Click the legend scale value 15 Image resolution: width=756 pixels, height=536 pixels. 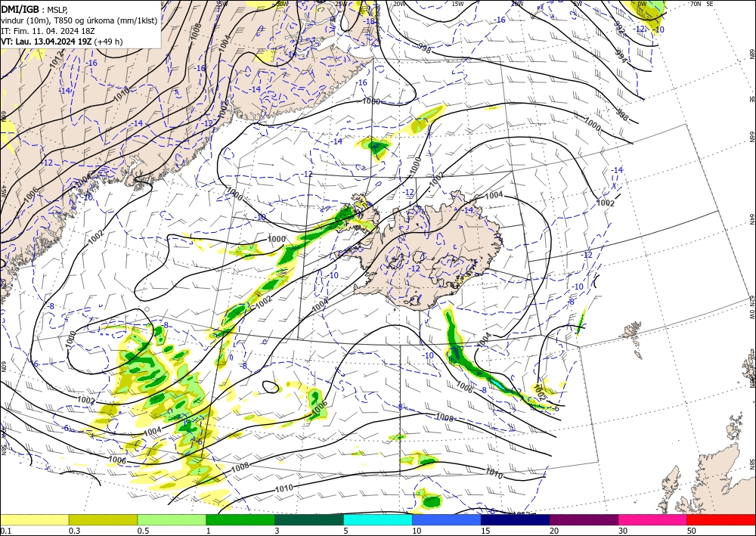(x=485, y=531)
